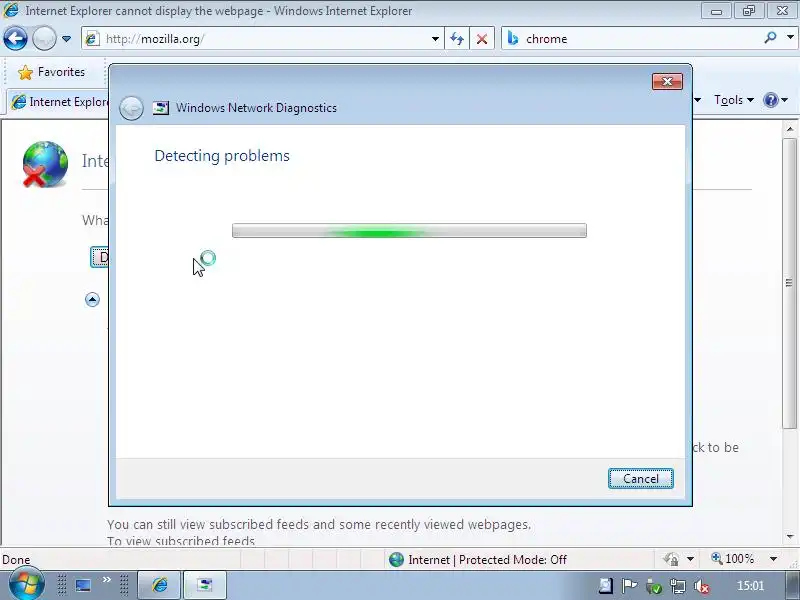Image resolution: width=800 pixels, height=600 pixels.
Task: Cancel the network diagnostics
Action: [x=640, y=479]
